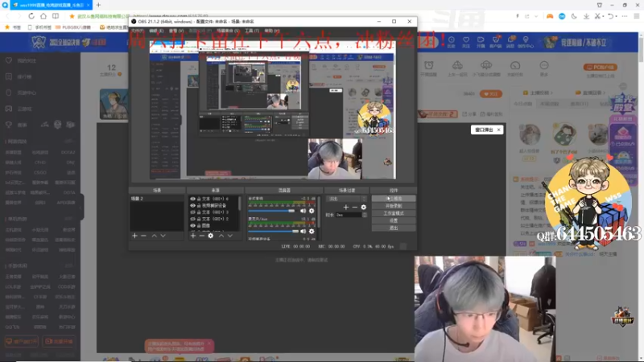Click orange follow button on Douyu page
Image resolution: width=644 pixels, height=362 pixels.
click(x=491, y=94)
